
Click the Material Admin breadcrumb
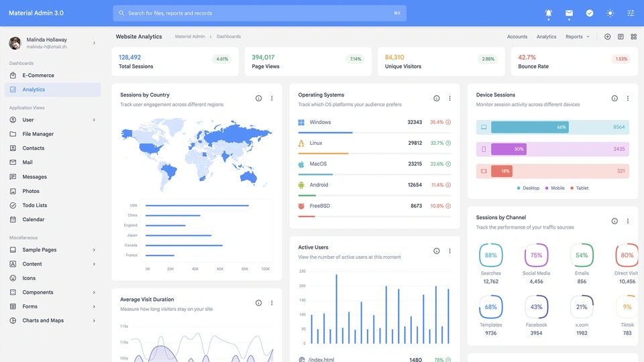(x=190, y=36)
